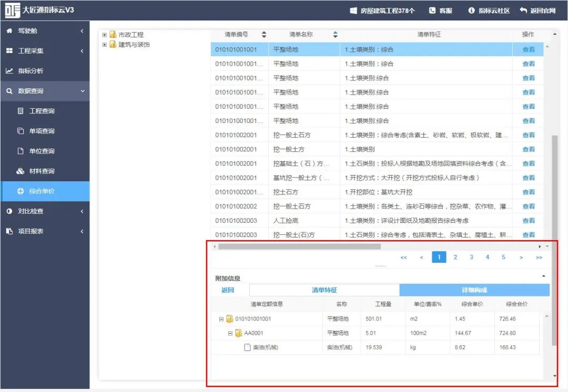
Task: Go to page 2
Action: point(455,257)
